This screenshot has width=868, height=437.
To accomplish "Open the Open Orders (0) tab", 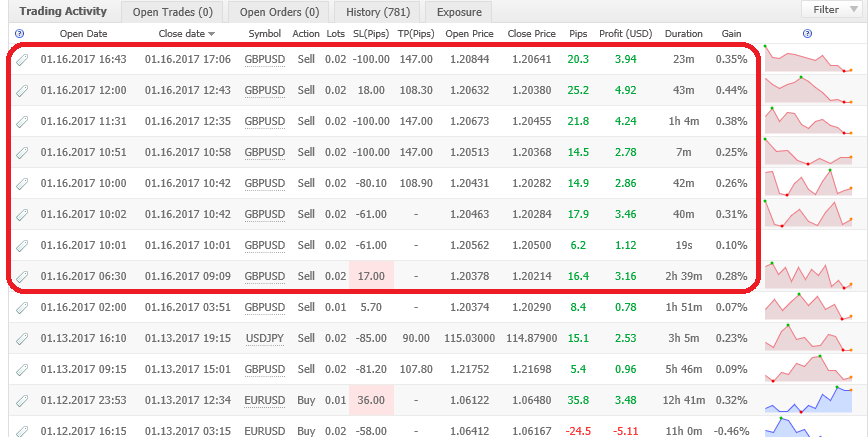I will click(278, 12).
